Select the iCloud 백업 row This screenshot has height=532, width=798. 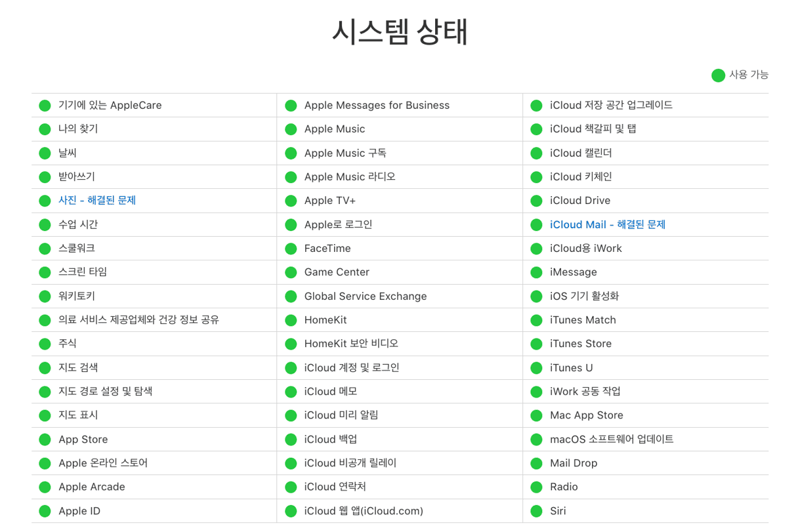331,440
